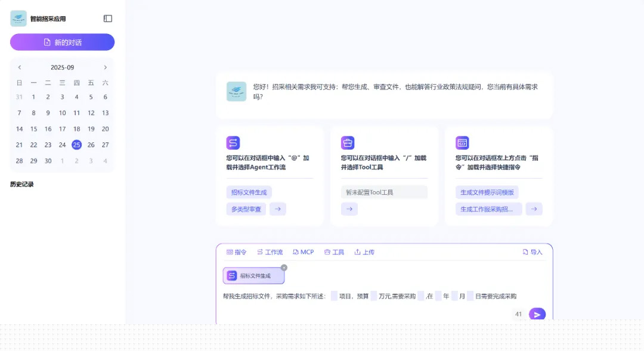The image size is (644, 351).
Task: Open more tools via arrow under 暂未配置Tool工具
Action: 349,209
